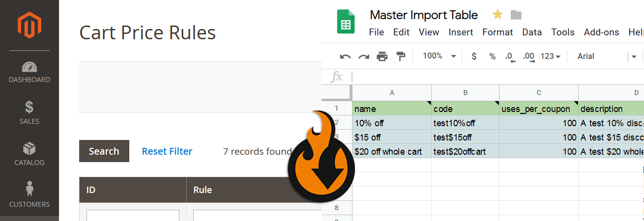Select the 'description' header cell
The image size is (644, 221).
coord(611,109)
